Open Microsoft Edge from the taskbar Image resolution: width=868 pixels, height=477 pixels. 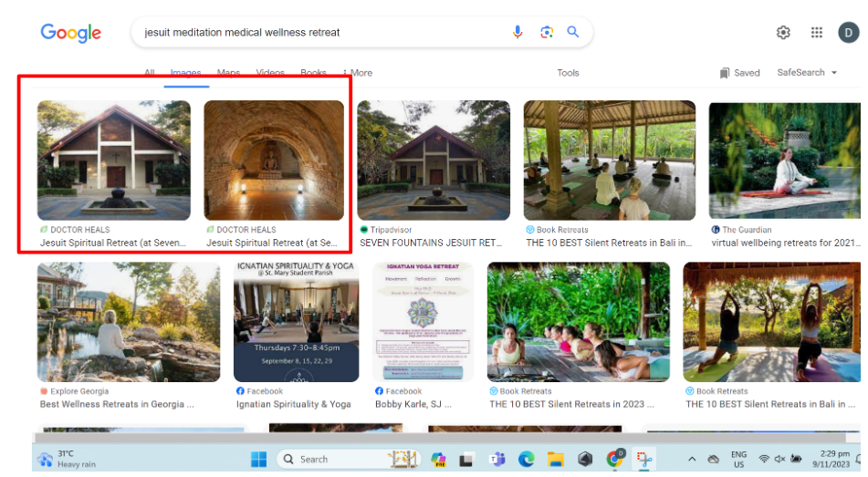click(x=526, y=459)
